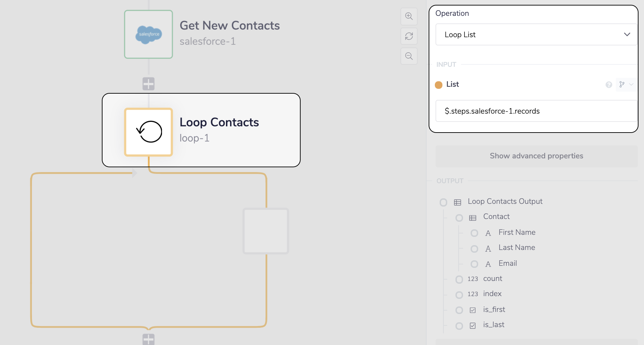Add a step after the loop exit
This screenshot has height=345, width=644.
tap(148, 339)
